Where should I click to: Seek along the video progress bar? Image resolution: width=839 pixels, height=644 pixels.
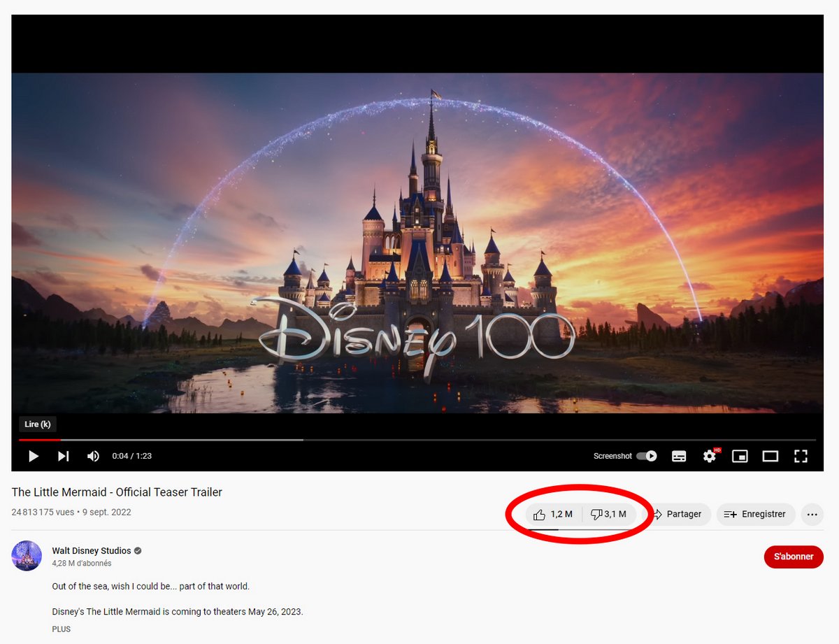click(417, 440)
